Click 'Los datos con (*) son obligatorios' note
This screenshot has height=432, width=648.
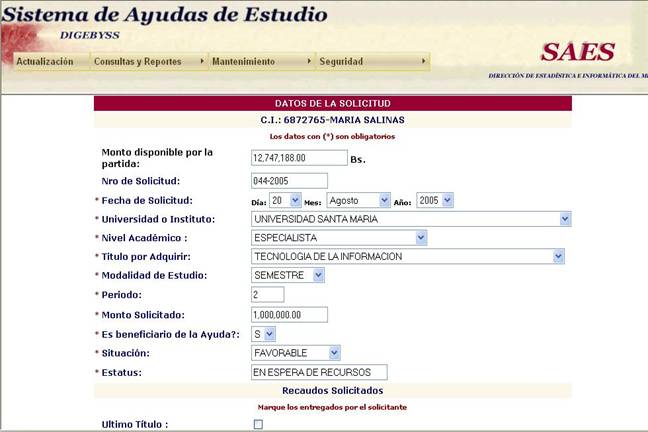pos(332,136)
